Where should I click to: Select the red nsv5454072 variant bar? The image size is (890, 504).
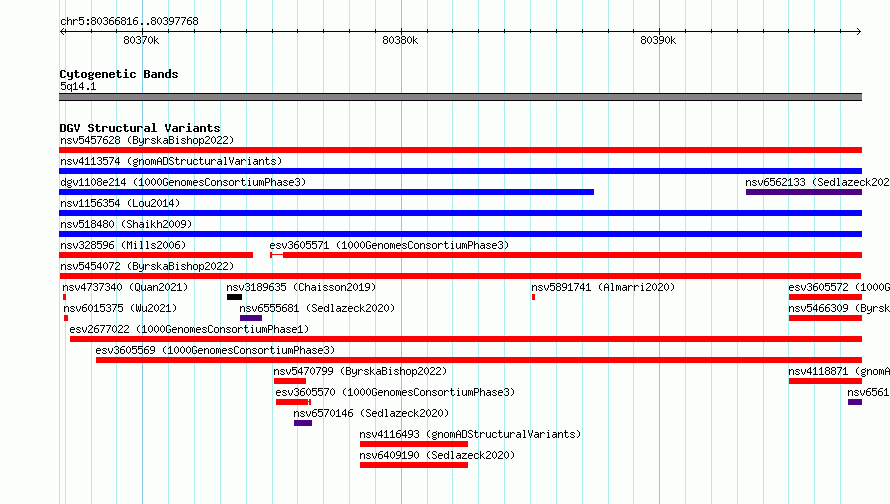pos(460,276)
